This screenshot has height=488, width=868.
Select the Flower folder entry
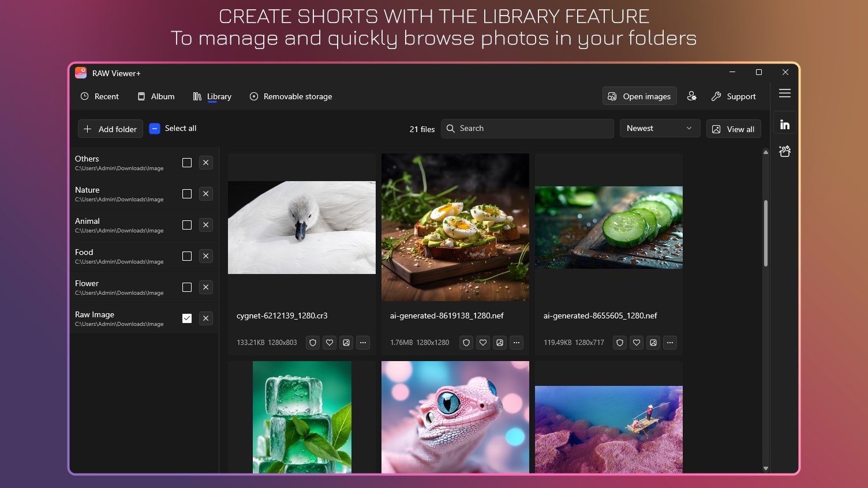point(144,287)
